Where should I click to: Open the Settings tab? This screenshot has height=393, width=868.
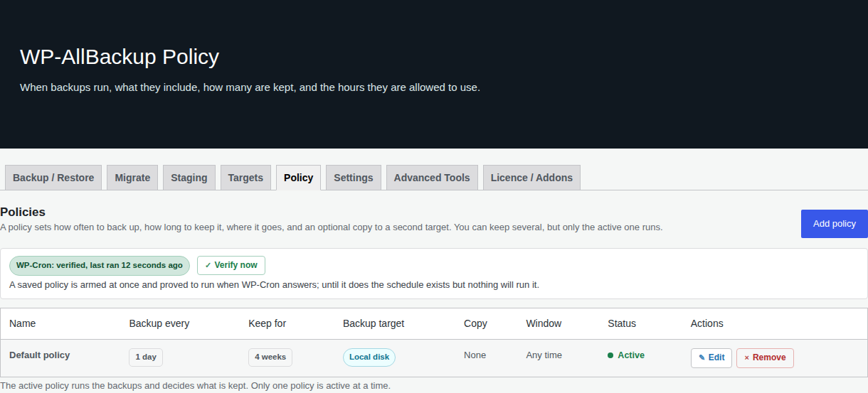coord(354,178)
